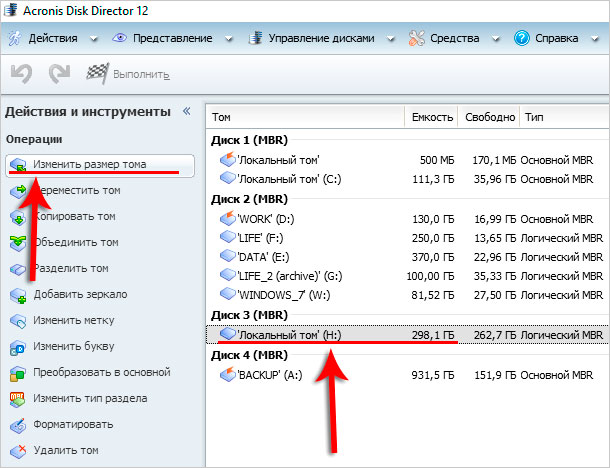This screenshot has width=610, height=468.
Task: Click the running man Actions icon
Action: click(x=15, y=38)
